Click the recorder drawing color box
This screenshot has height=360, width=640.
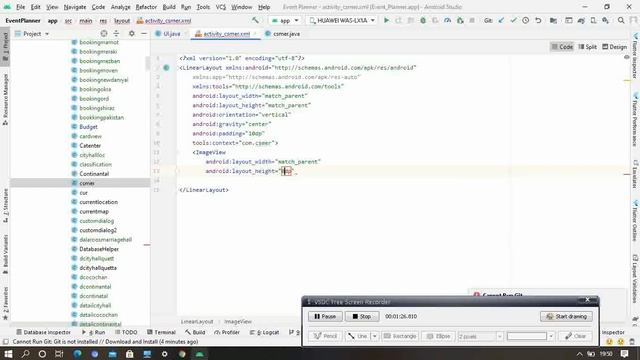click(x=527, y=336)
